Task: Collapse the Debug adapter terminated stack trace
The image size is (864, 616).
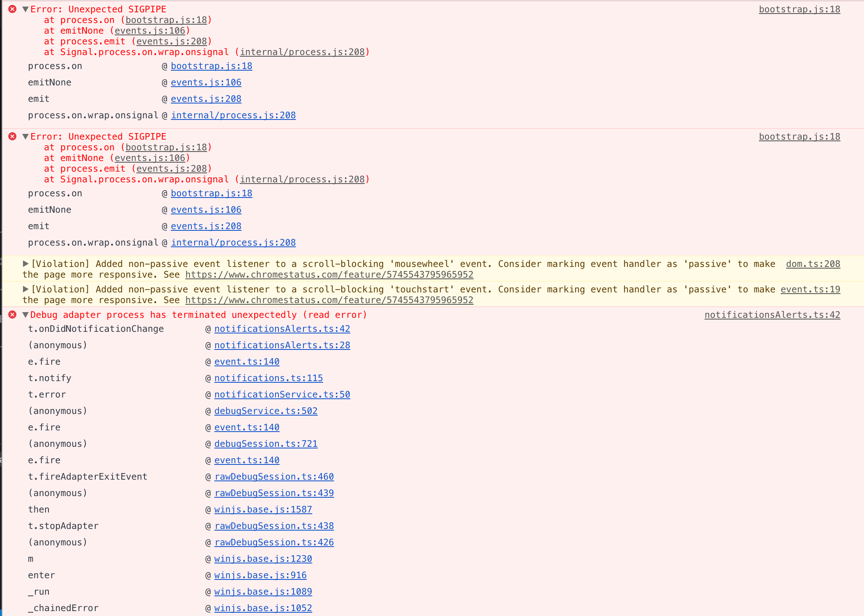Action: point(26,315)
